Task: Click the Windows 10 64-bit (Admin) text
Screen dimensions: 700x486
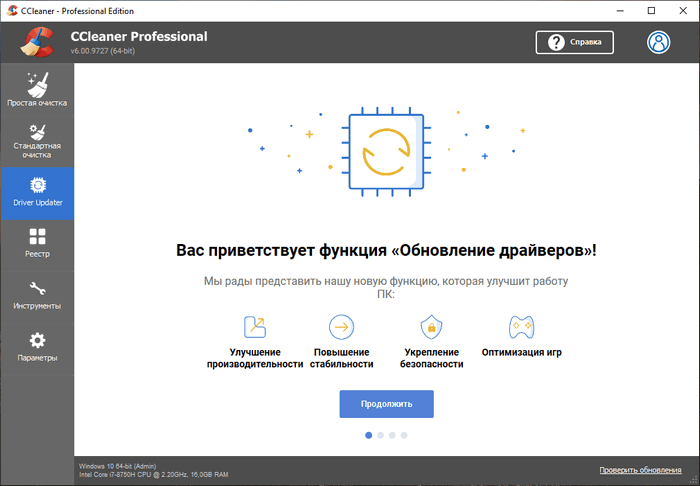Action: pyautogui.click(x=118, y=466)
